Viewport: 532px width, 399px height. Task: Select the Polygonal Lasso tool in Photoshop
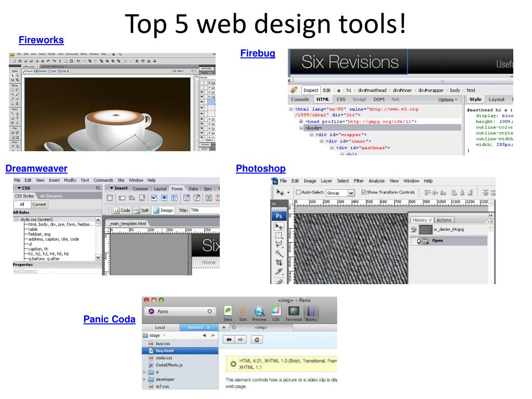click(279, 244)
